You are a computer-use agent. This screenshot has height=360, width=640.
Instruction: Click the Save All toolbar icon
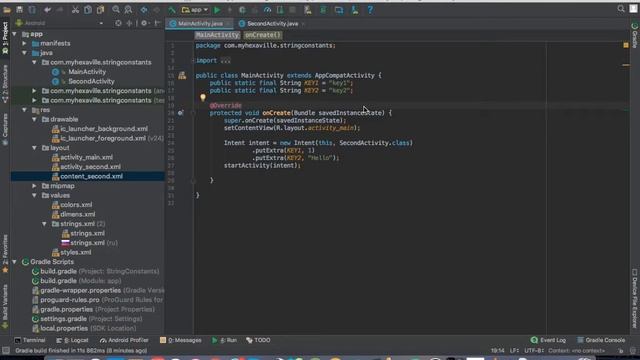point(19,9)
